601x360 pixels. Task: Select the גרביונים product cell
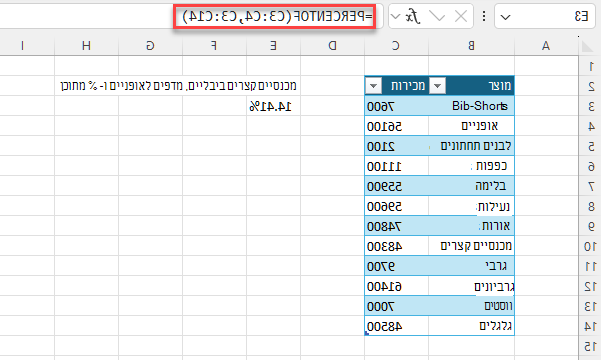(x=471, y=286)
